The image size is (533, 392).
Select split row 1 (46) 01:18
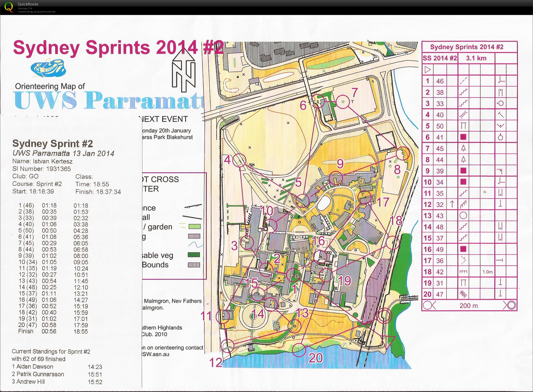[54, 205]
